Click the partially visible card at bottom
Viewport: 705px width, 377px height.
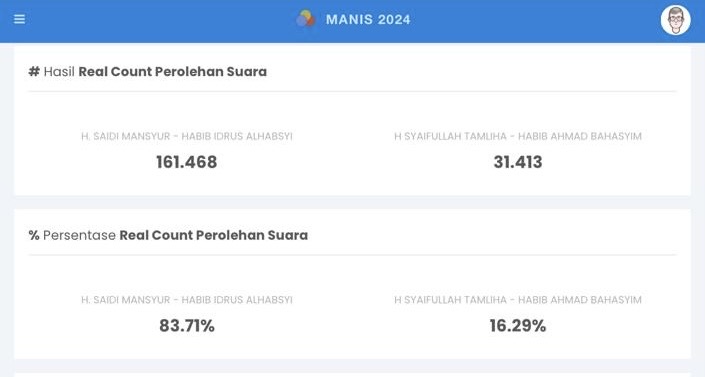pyautogui.click(x=352, y=375)
